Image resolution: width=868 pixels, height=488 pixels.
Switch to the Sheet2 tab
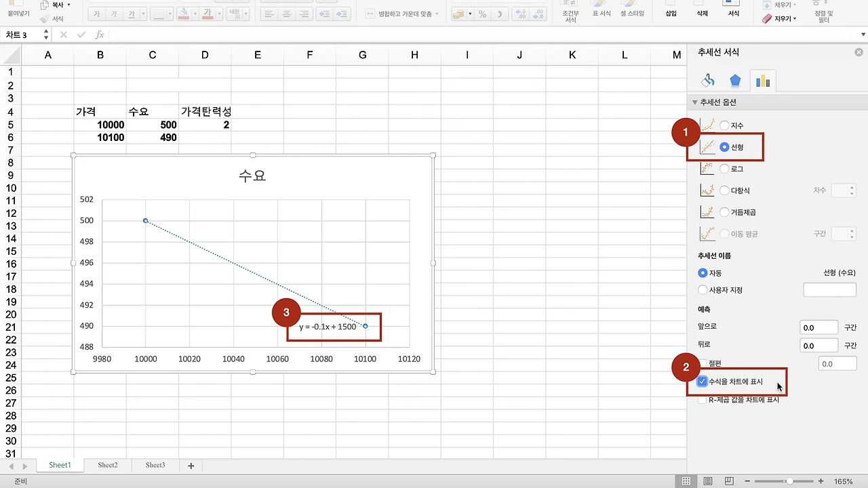pos(107,465)
